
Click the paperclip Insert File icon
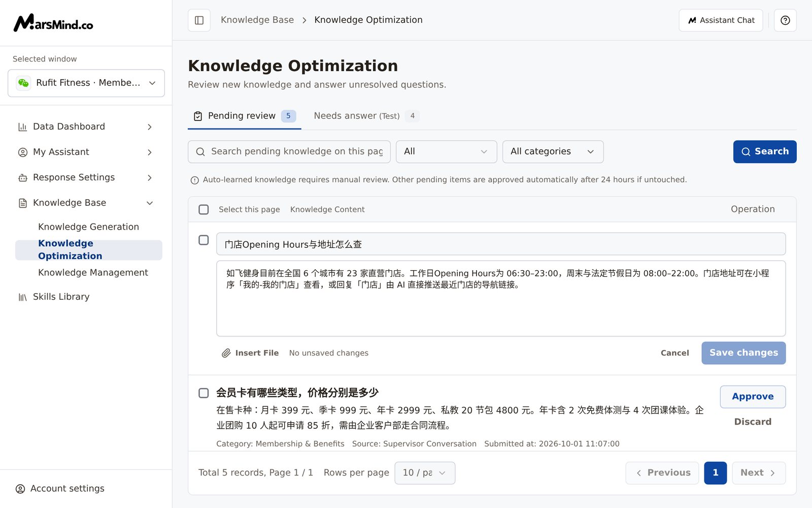226,353
